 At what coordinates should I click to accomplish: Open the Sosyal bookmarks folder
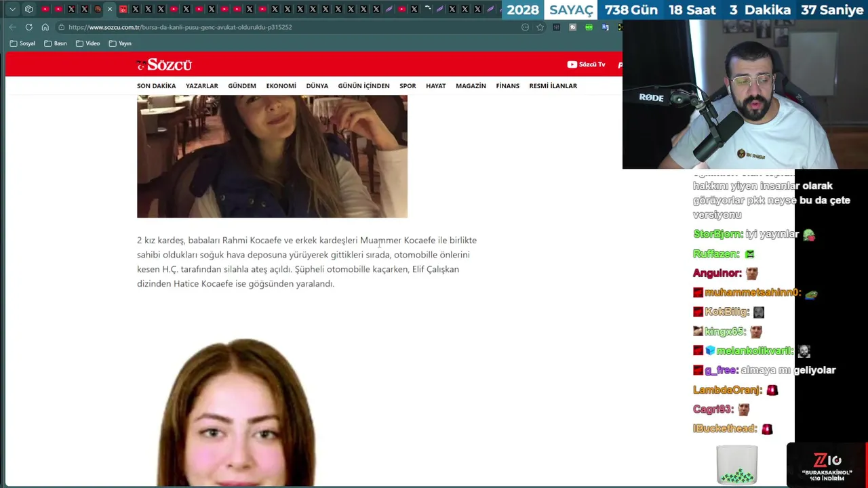22,43
